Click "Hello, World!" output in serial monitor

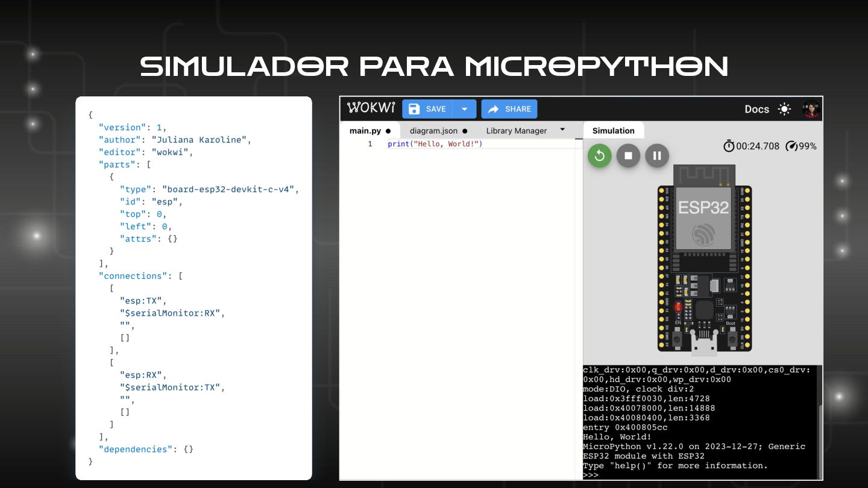coord(617,437)
